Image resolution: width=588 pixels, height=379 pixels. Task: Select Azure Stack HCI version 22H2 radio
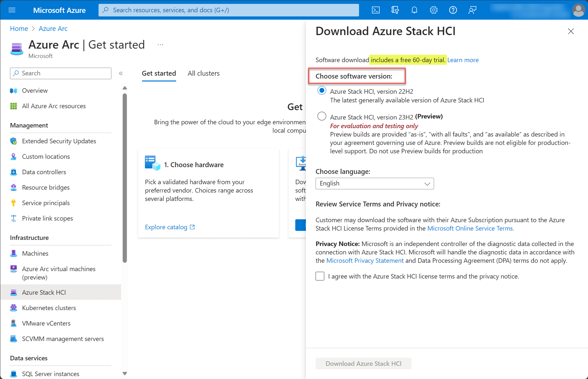322,90
